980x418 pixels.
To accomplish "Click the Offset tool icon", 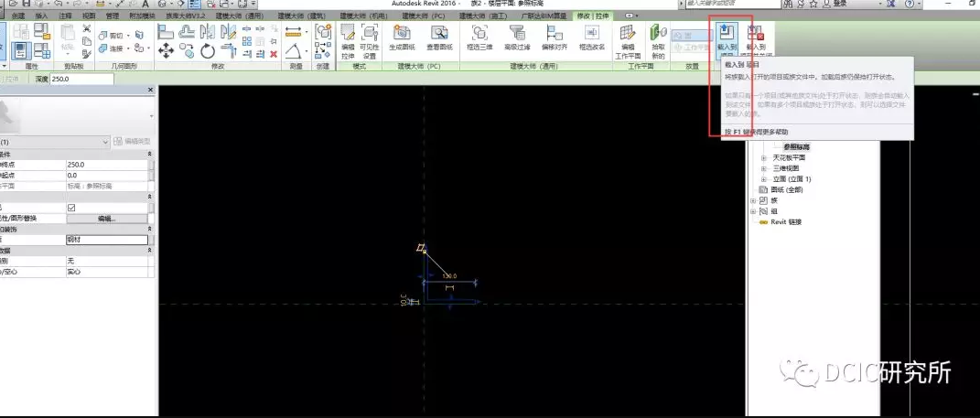I will 187,30.
